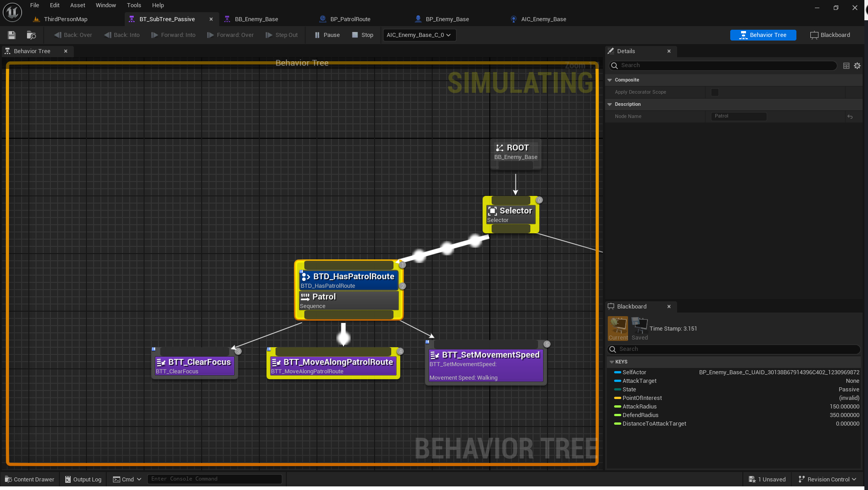This screenshot has height=490, width=868.
Task: Click Forward: Into debug step
Action: [x=173, y=35]
